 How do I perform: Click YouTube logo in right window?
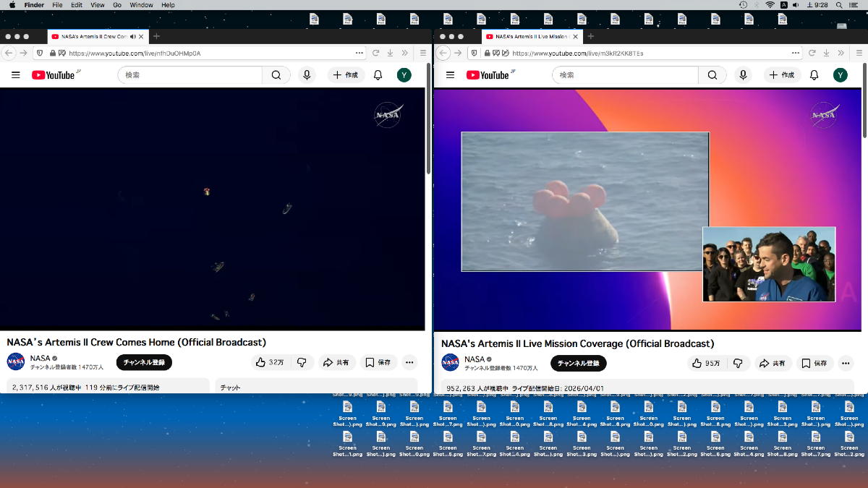point(488,75)
